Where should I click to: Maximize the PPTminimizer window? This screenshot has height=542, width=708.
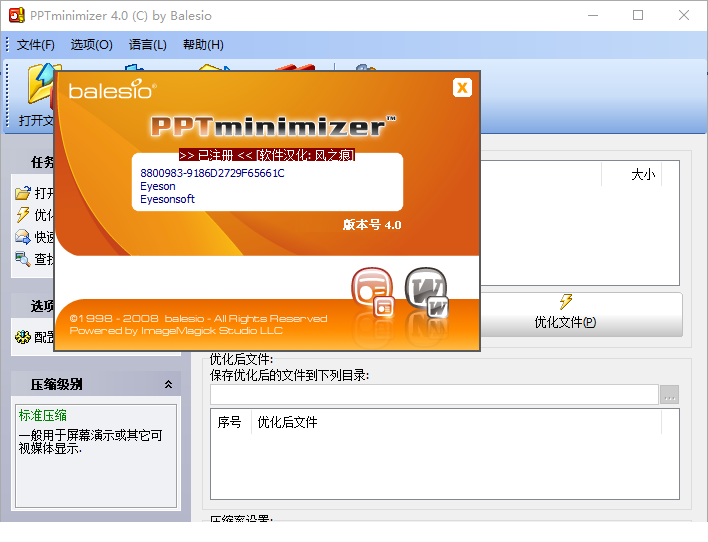pyautogui.click(x=638, y=15)
